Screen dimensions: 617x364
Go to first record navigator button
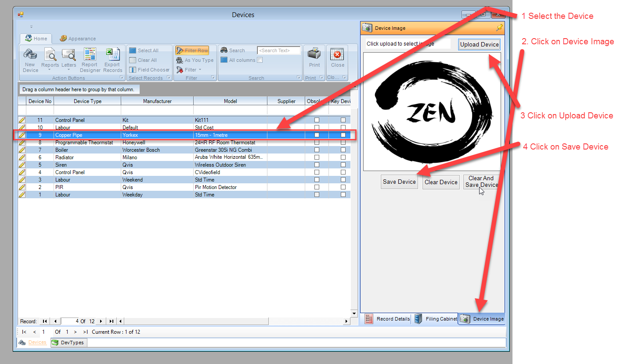click(45, 321)
